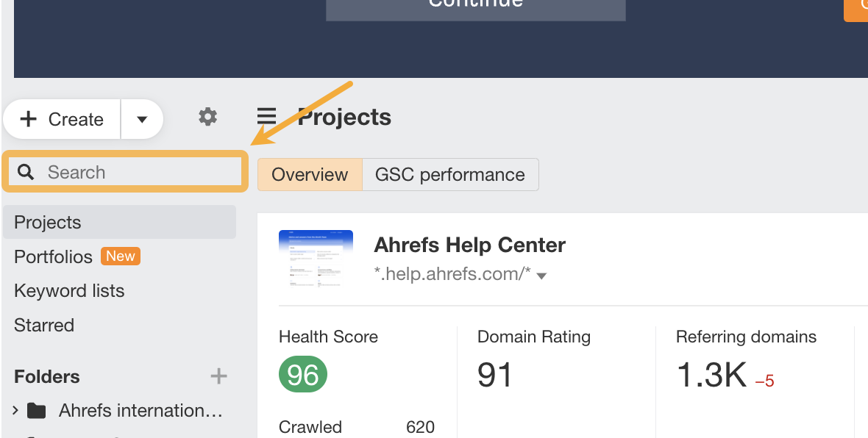Toggle the hamburger menu next to Projects
Image resolution: width=868 pixels, height=438 pixels.
click(266, 117)
